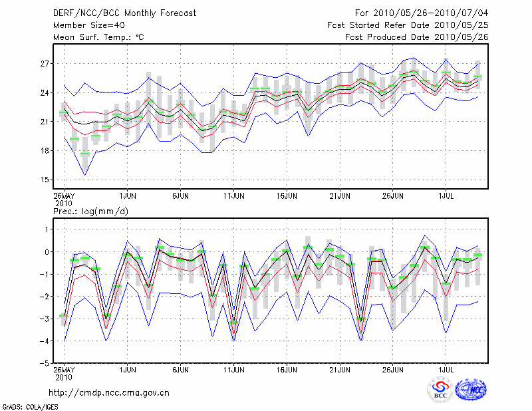Click the 1JUL marker under temperature chart
The width and height of the screenshot is (532, 411).
(446, 196)
